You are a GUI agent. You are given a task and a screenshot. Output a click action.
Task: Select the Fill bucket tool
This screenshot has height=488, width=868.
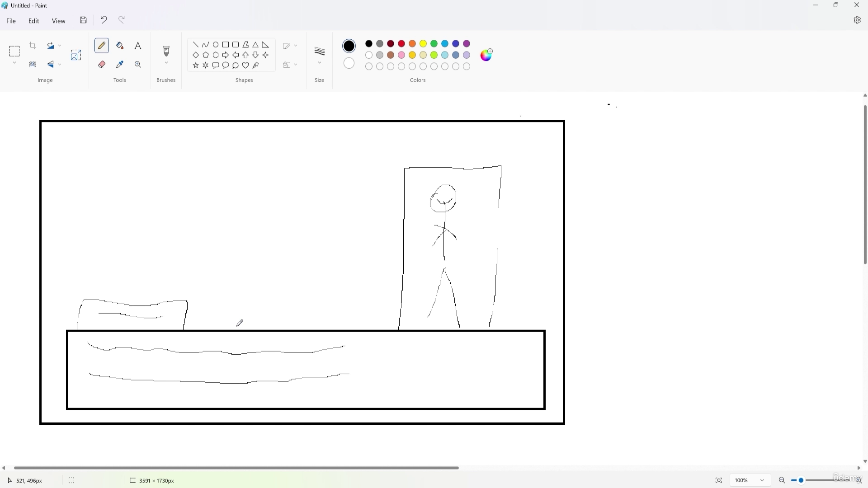pos(120,46)
